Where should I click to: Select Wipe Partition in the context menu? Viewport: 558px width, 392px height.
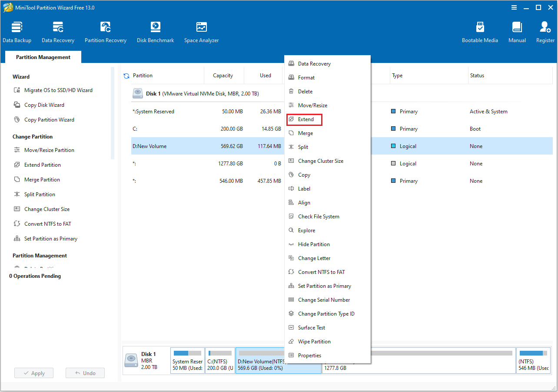point(327,342)
